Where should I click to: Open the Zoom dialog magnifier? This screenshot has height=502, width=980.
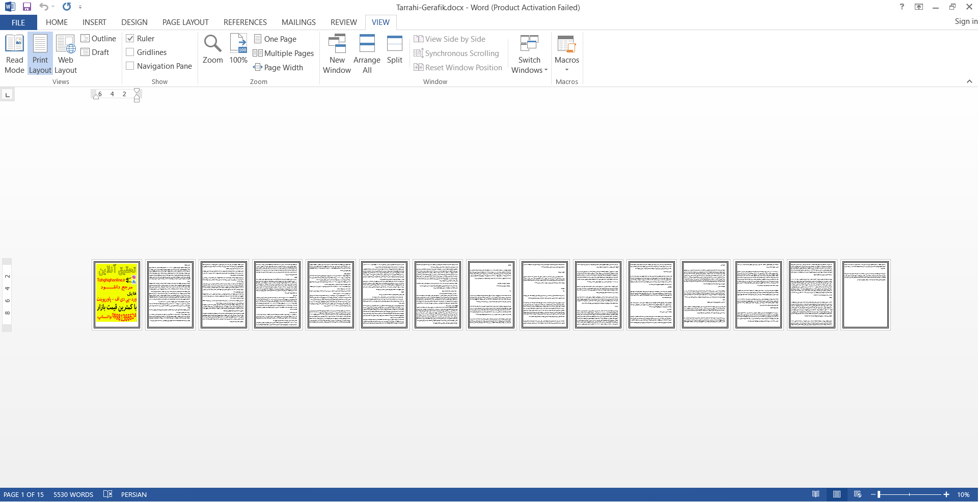pos(212,49)
